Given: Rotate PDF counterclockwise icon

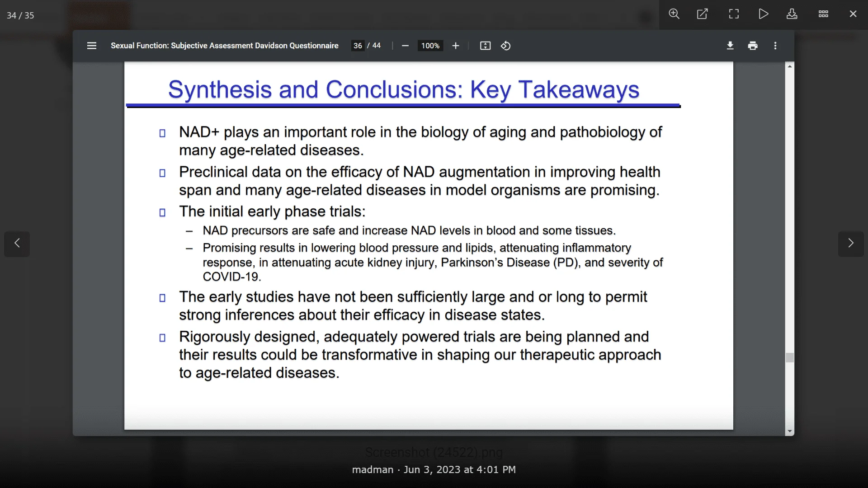Looking at the screenshot, I should [x=506, y=46].
